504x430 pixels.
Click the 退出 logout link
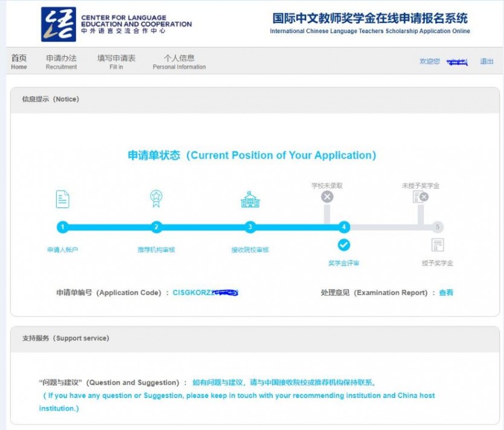[486, 61]
